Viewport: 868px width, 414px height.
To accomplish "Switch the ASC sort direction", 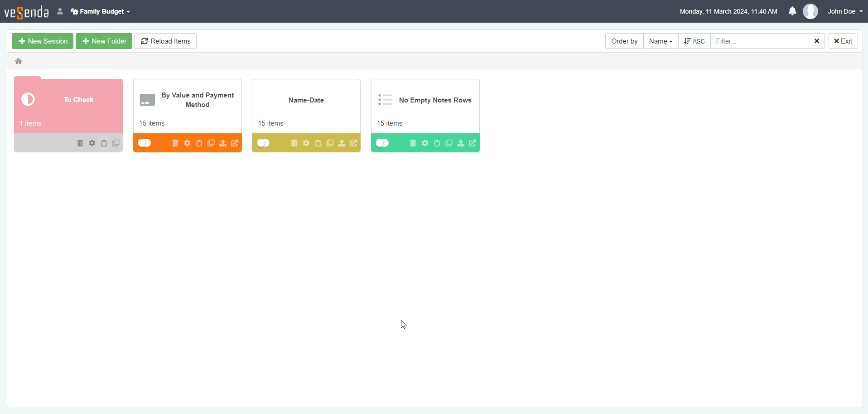I will [694, 41].
